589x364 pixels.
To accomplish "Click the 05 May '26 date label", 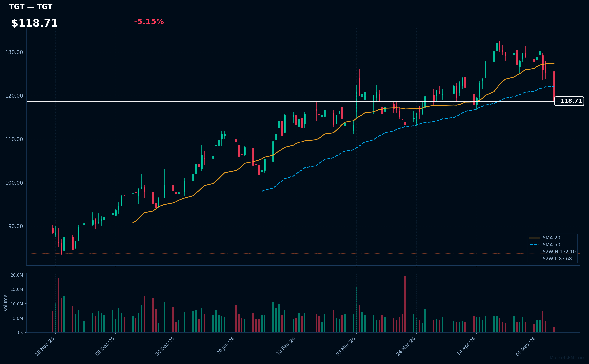I will coord(526,346).
